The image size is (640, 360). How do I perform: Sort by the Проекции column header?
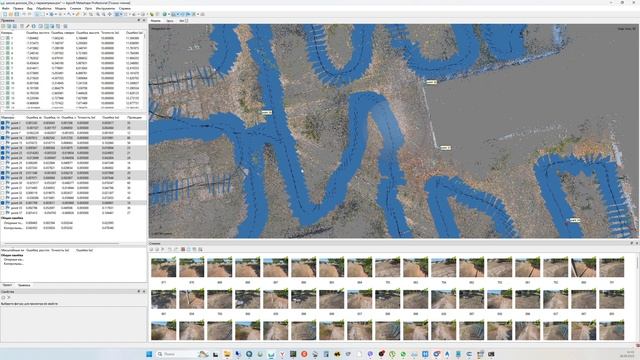coord(134,117)
